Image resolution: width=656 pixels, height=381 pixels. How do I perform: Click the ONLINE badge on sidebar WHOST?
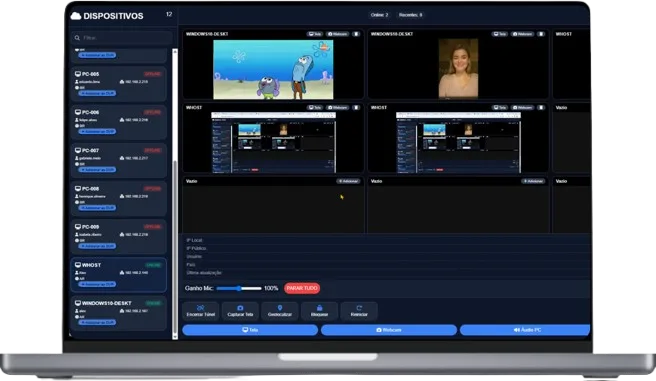(x=153, y=265)
